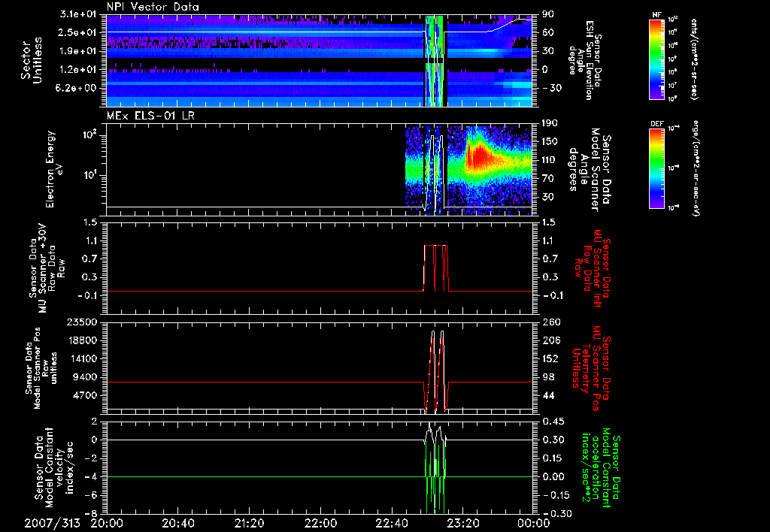Click the 20:00 time axis label

pos(107,524)
